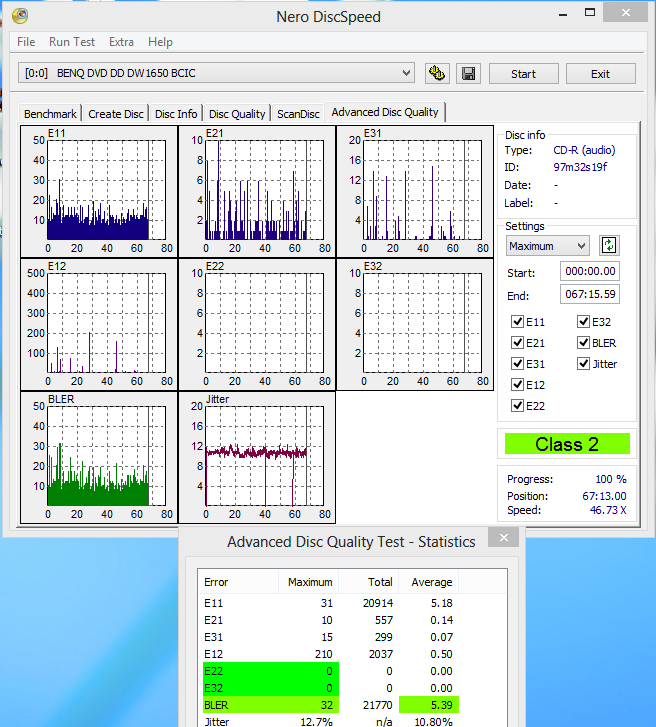Select the highlighted E22 row in statistics
This screenshot has height=727, width=656.
pos(352,671)
